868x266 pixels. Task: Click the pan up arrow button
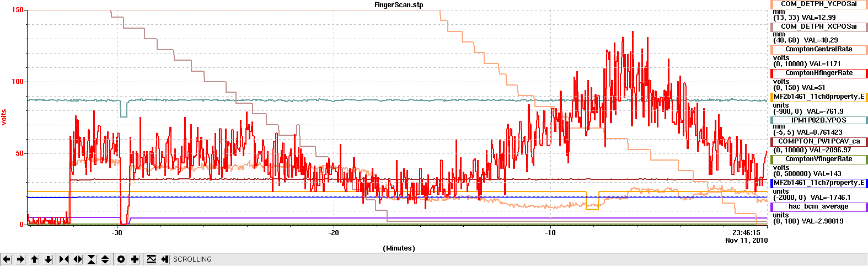coord(34,259)
